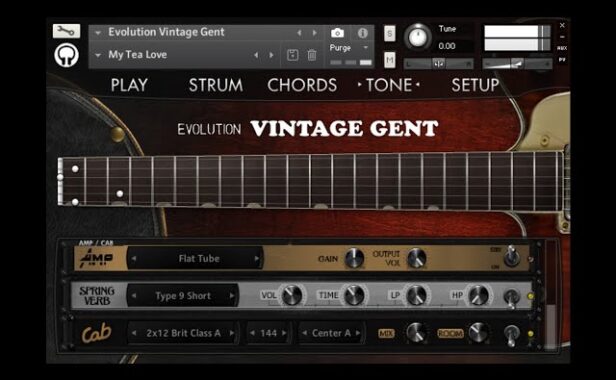Click the output volume slider under the meters

517,64
